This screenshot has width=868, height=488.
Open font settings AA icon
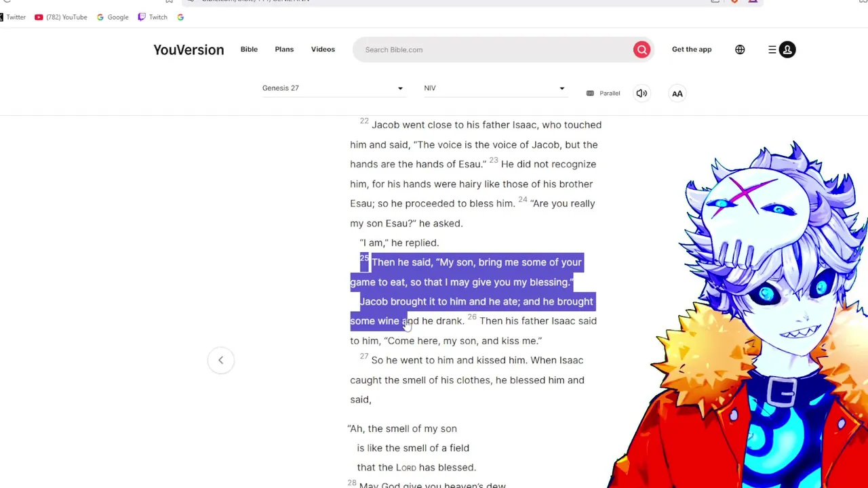pyautogui.click(x=677, y=94)
